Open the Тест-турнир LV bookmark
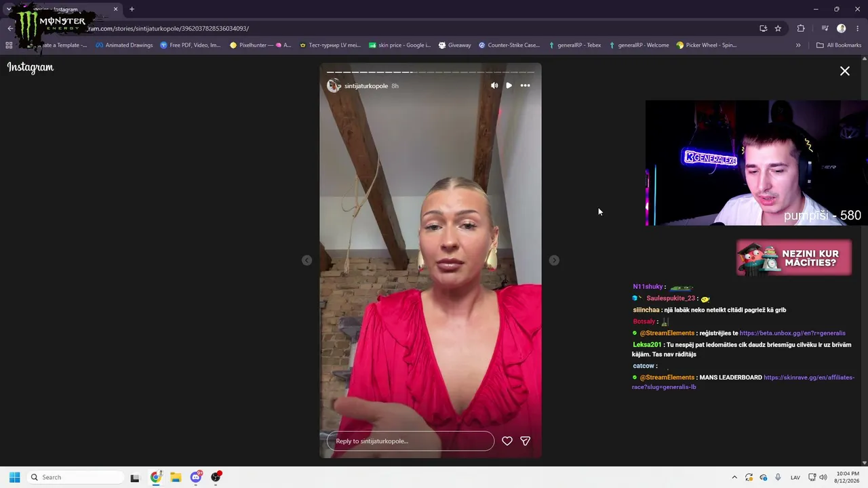 330,45
